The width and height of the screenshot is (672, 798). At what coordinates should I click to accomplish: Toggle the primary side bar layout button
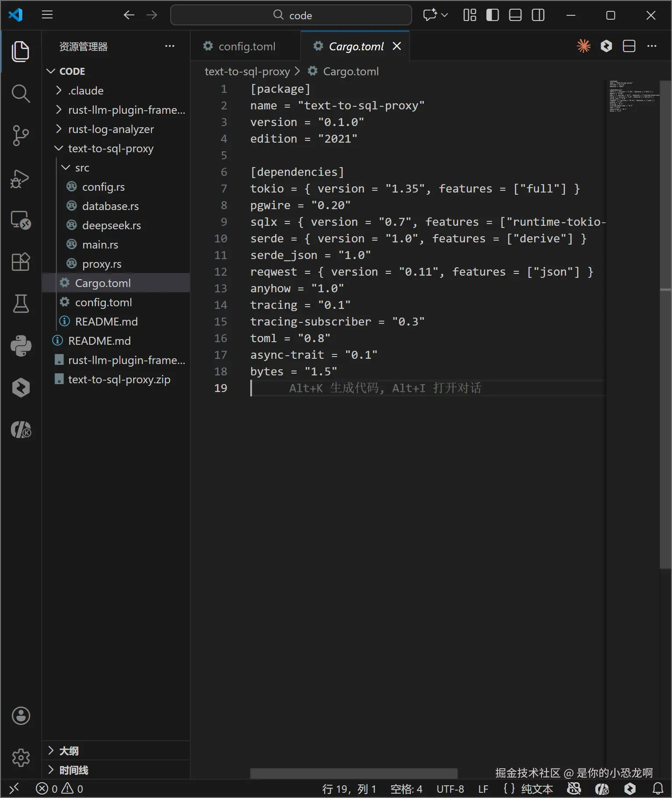tap(493, 15)
